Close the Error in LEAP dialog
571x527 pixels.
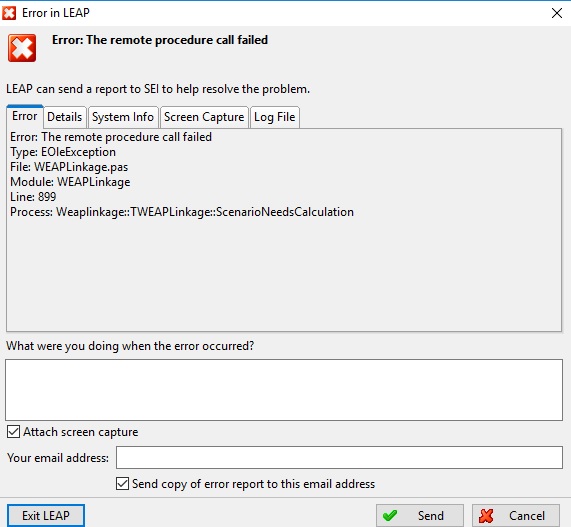(556, 13)
